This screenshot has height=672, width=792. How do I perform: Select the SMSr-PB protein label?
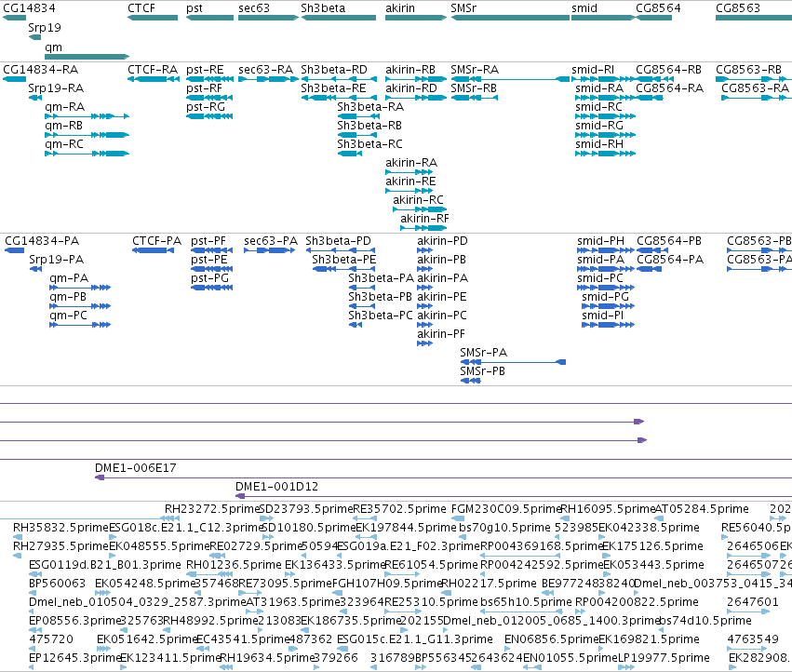tap(483, 371)
